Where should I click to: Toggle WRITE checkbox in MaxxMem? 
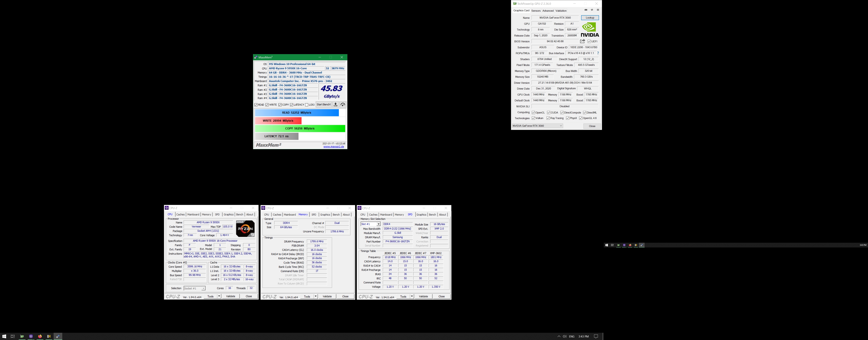click(x=267, y=105)
